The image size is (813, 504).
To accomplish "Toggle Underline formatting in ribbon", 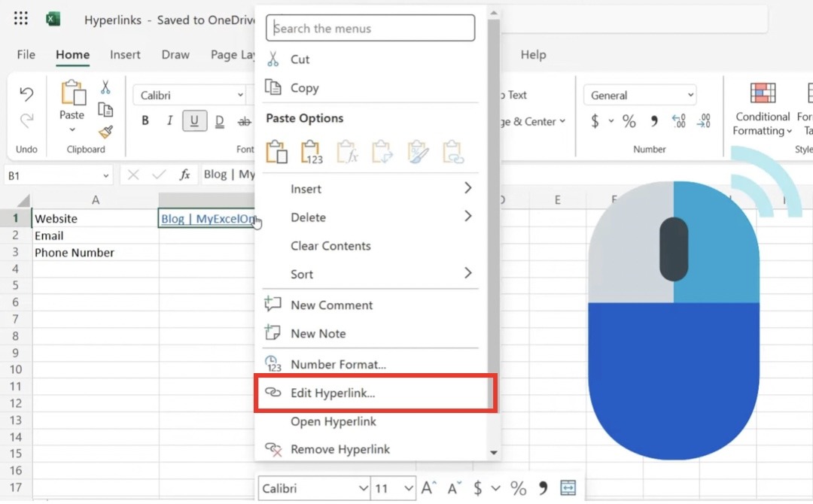I will pos(194,120).
